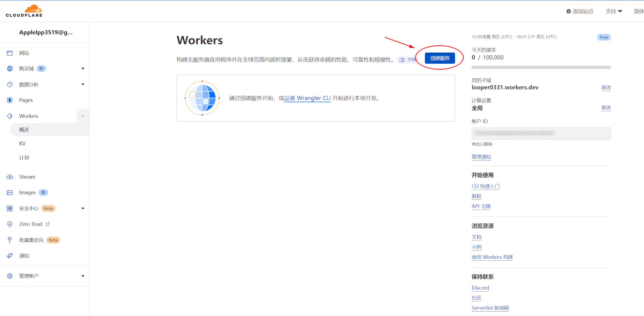Click the Free plan badge
644x316 pixels.
(x=604, y=37)
